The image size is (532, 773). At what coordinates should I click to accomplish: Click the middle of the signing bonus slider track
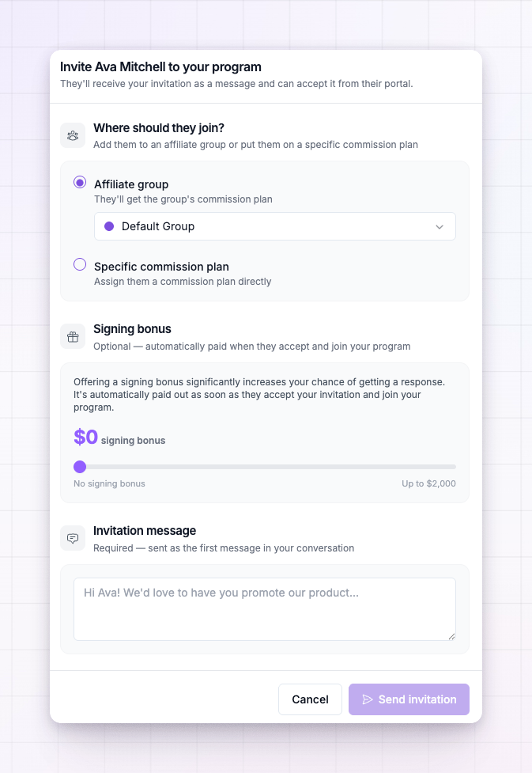pos(265,466)
